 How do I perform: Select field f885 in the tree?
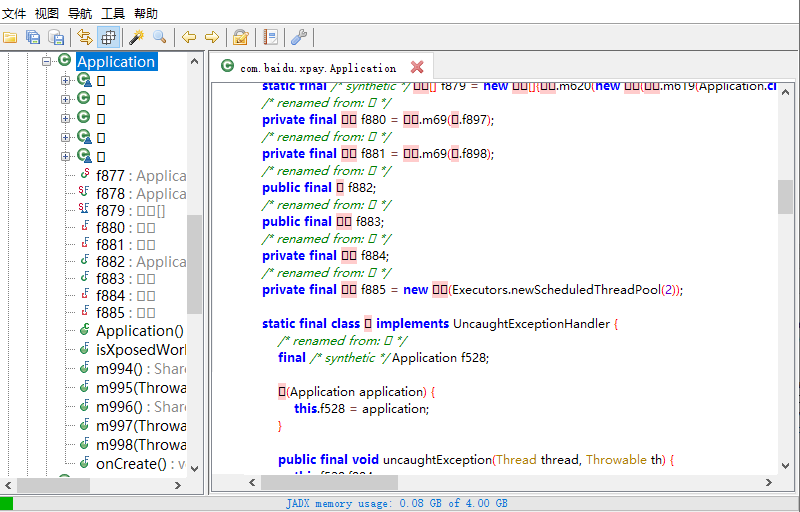coord(126,313)
